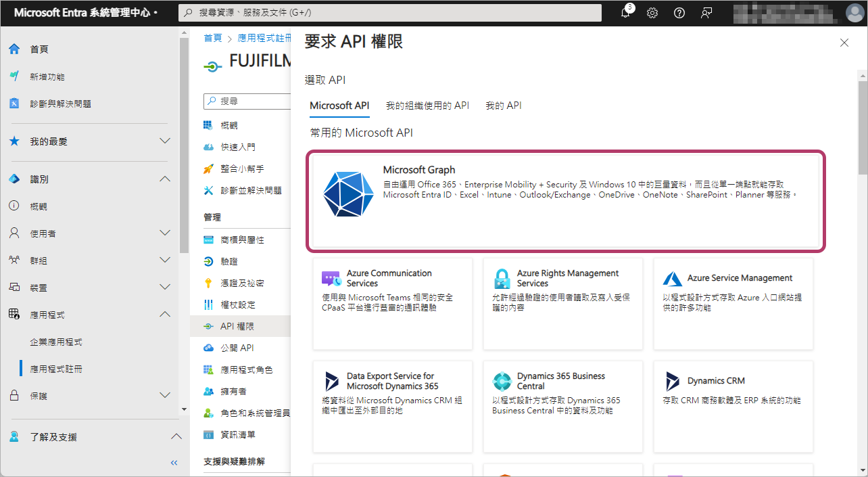Click 應用程式 grid icon
868x477 pixels.
click(x=14, y=315)
